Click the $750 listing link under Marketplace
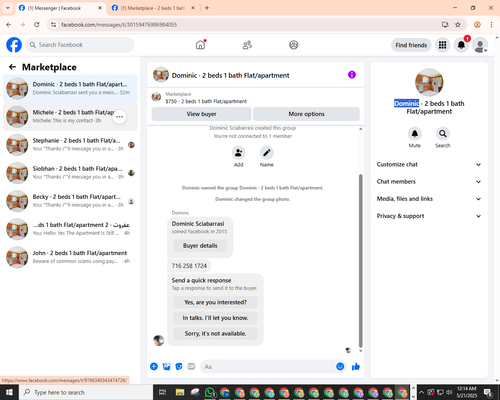This screenshot has height=400, width=500. point(206,101)
